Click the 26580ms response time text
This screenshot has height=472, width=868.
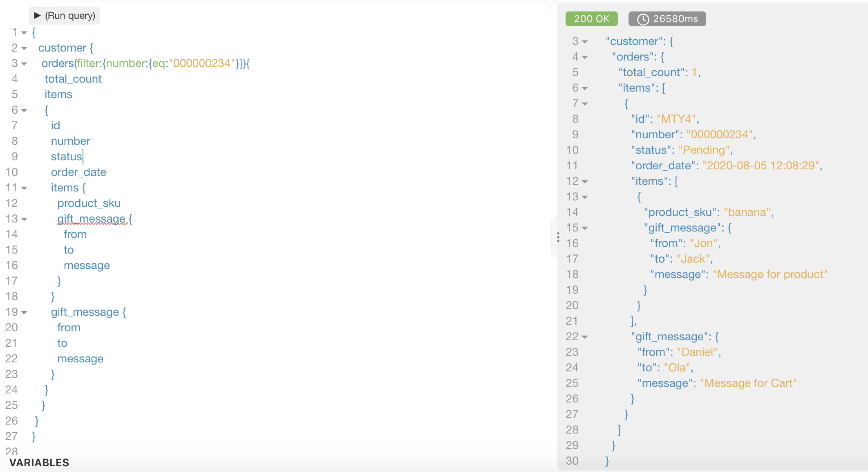pos(676,19)
